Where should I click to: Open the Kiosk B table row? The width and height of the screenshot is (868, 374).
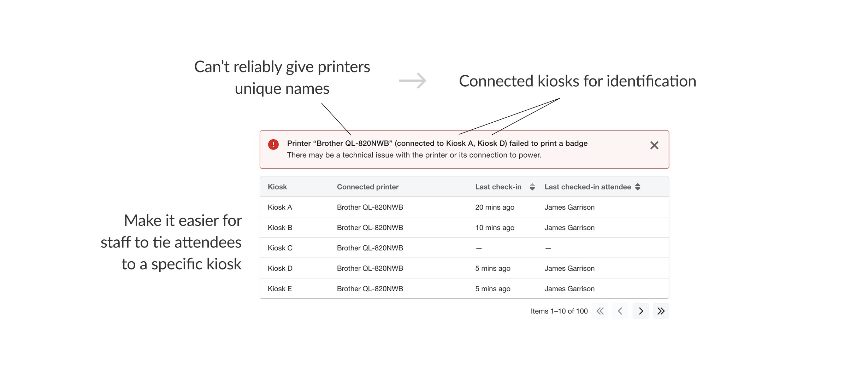(464, 228)
